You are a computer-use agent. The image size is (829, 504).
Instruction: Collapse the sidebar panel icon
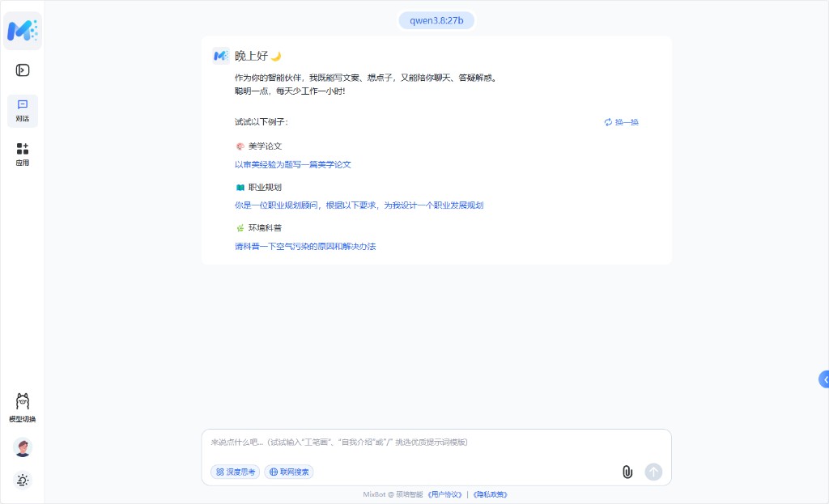click(22, 70)
